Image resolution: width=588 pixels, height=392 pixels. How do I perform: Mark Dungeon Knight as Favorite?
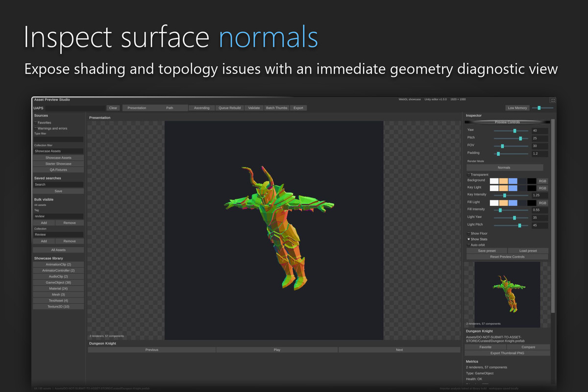[486, 347]
